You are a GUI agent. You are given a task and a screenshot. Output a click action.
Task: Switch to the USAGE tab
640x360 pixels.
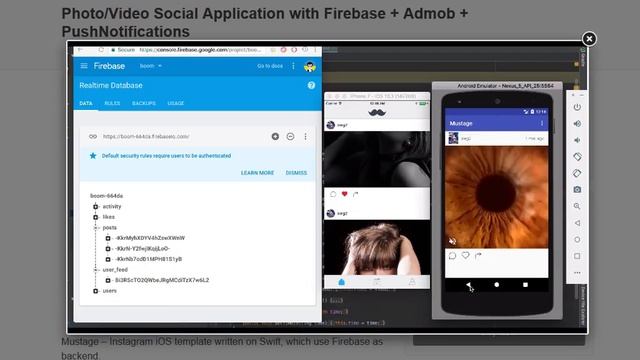(x=176, y=103)
